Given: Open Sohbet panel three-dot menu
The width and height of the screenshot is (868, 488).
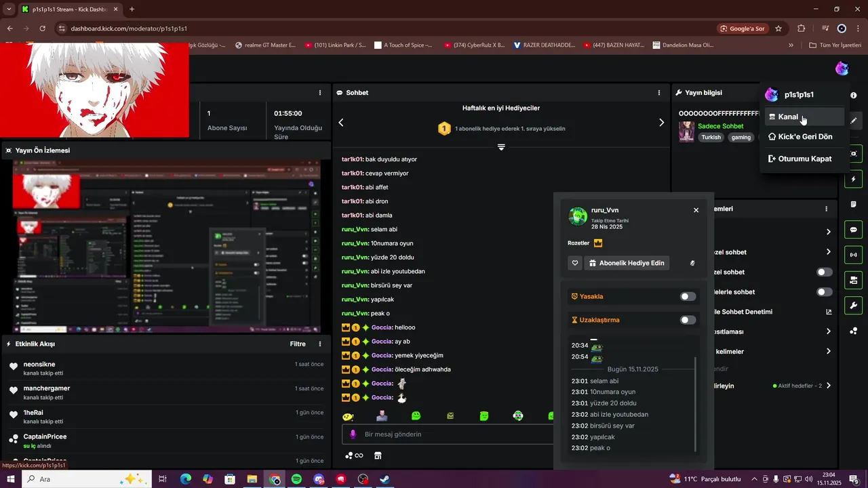Looking at the screenshot, I should click(x=658, y=93).
